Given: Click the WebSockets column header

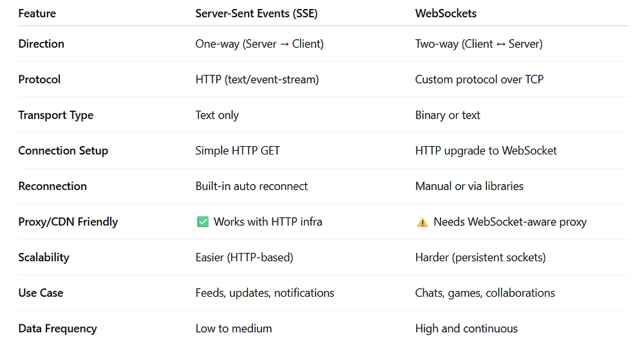Looking at the screenshot, I should (446, 13).
